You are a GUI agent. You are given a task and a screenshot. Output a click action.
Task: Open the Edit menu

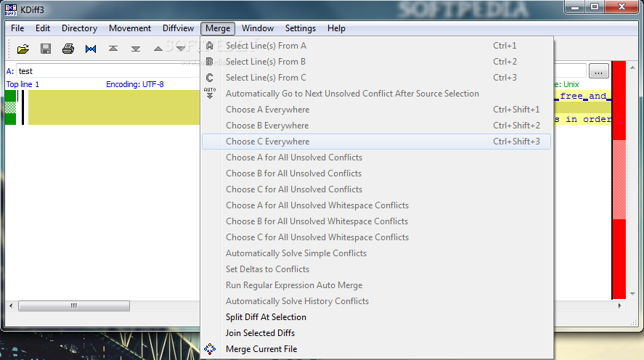tap(43, 28)
